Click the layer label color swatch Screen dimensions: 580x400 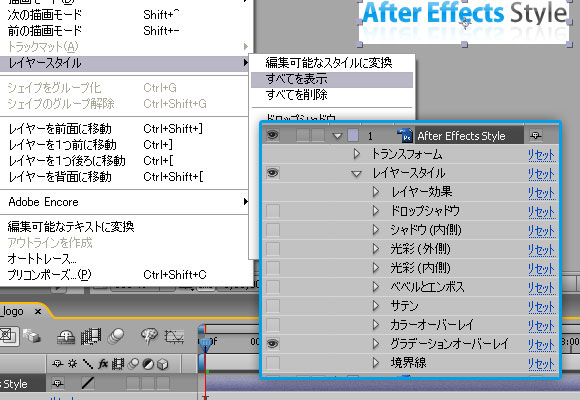[x=353, y=135]
